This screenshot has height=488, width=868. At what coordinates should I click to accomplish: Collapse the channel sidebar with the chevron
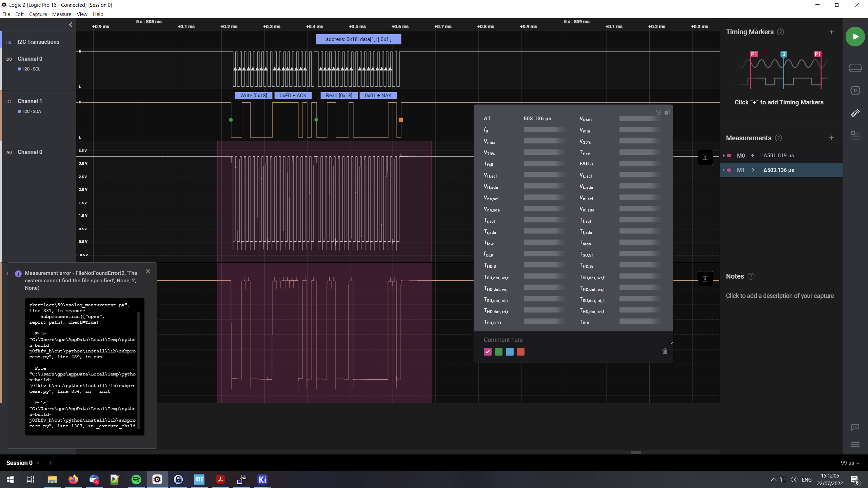(x=71, y=24)
